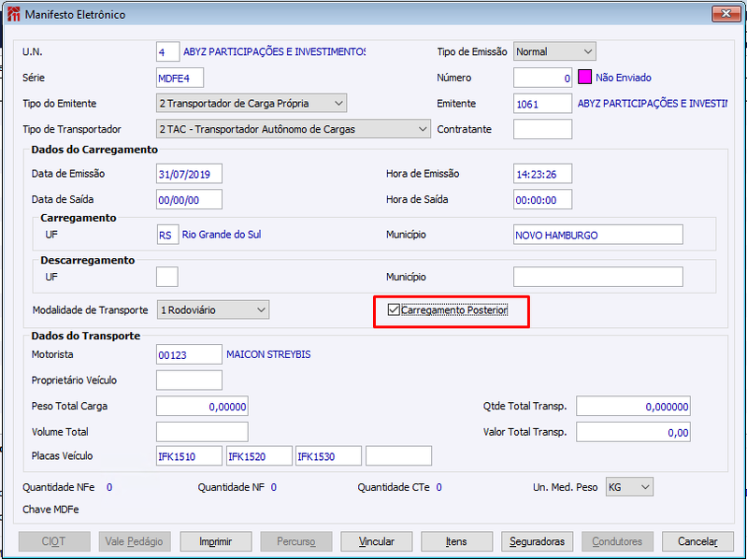Click the Rio Grande do Sul state name

(x=222, y=235)
